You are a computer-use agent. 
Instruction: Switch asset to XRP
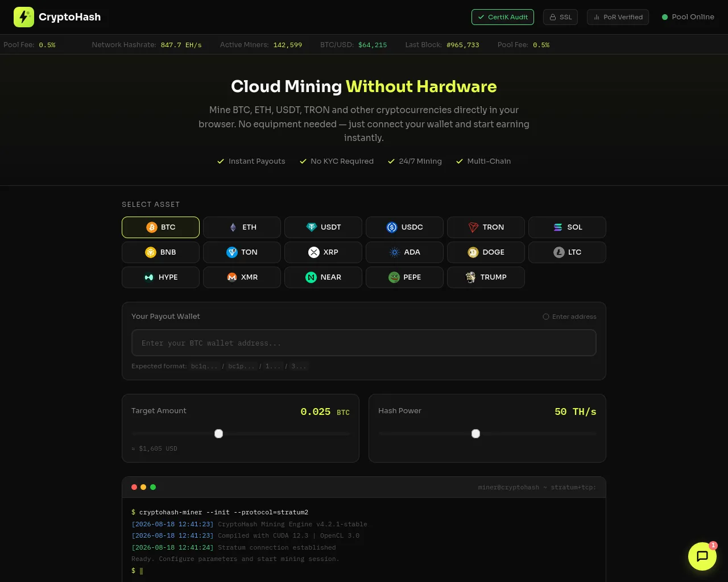323,252
